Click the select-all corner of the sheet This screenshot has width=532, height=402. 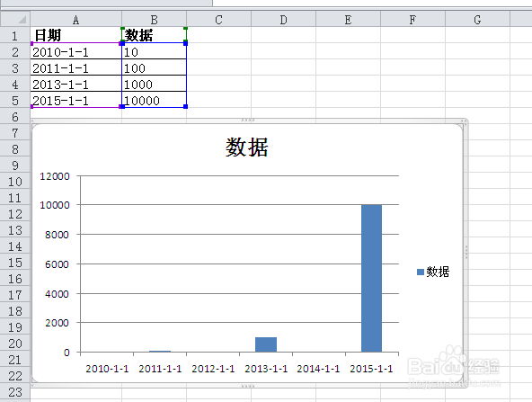tap(15, 19)
